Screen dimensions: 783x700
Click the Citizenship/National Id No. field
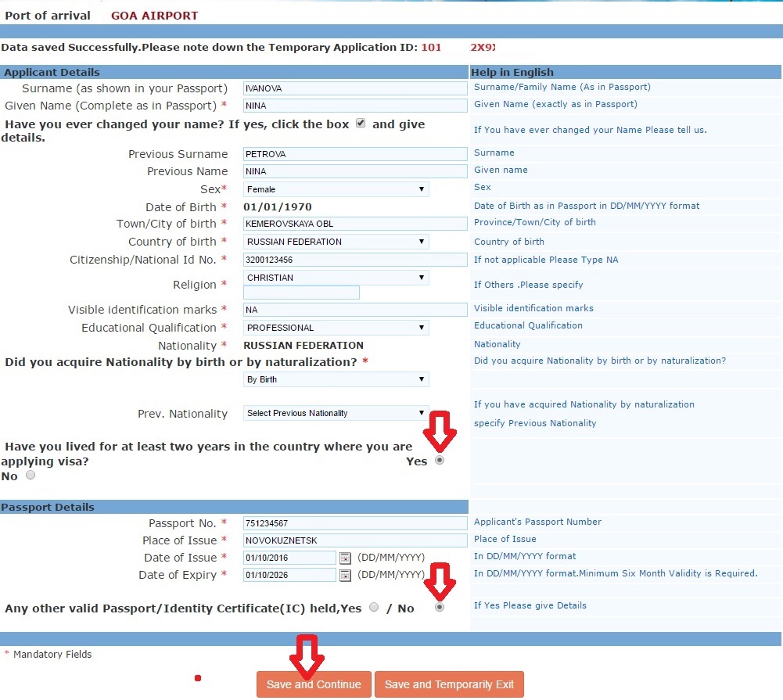(x=355, y=260)
